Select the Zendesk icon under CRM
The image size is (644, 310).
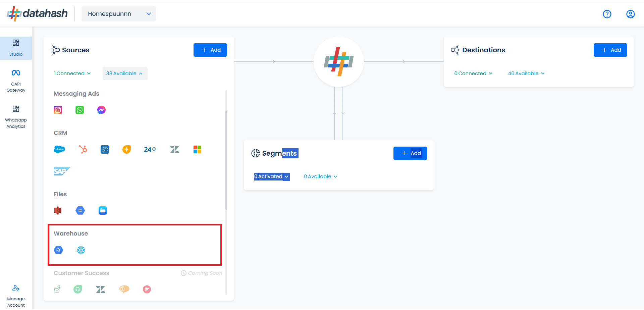click(x=175, y=150)
